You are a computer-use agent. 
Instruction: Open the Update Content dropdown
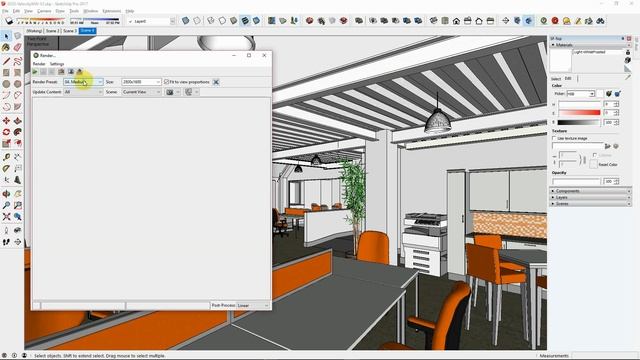[83, 92]
